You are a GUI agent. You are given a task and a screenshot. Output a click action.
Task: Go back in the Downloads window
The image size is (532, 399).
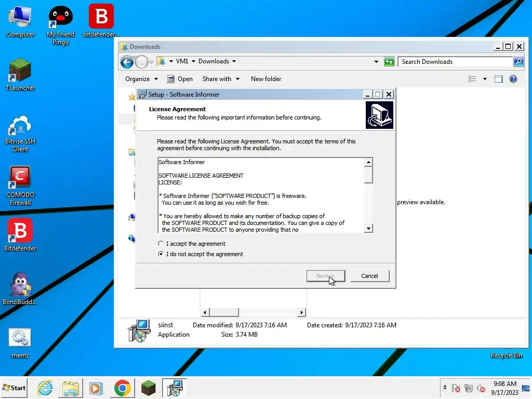pos(127,62)
